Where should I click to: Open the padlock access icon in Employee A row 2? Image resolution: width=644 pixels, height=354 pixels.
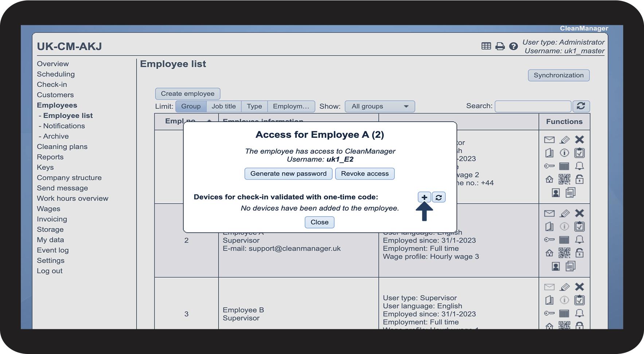tap(579, 252)
